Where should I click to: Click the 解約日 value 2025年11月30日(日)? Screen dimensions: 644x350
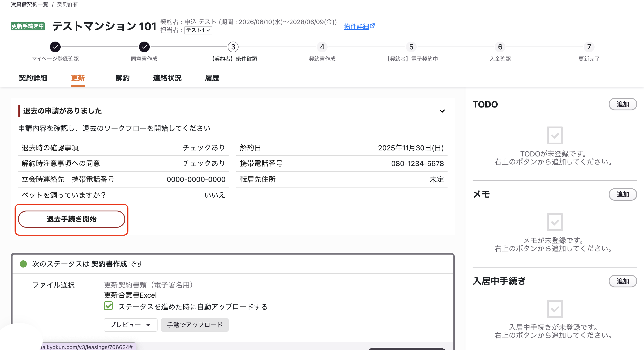coord(411,148)
